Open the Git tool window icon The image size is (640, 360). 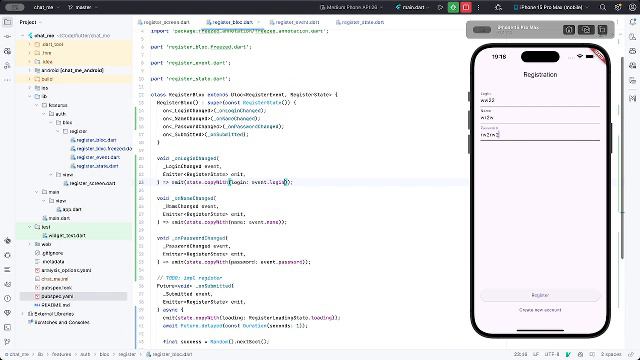(x=7, y=342)
